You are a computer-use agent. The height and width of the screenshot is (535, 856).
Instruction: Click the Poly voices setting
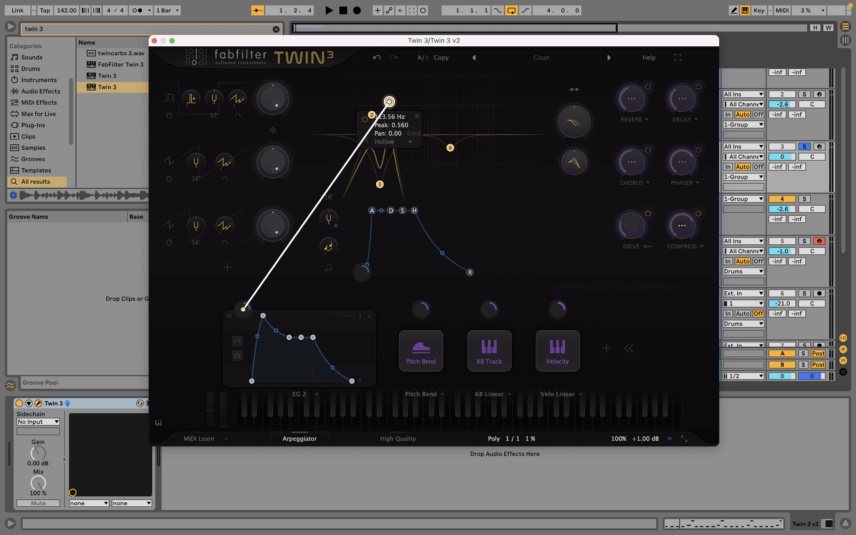tap(494, 438)
